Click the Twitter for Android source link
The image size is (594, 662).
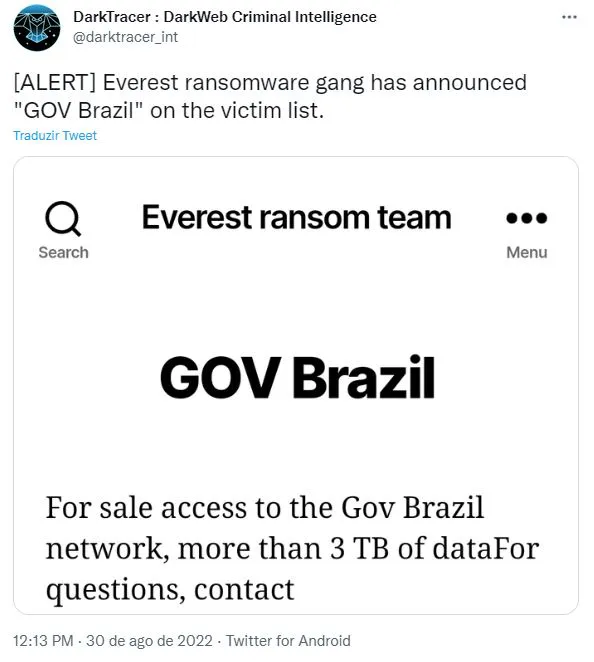(288, 640)
